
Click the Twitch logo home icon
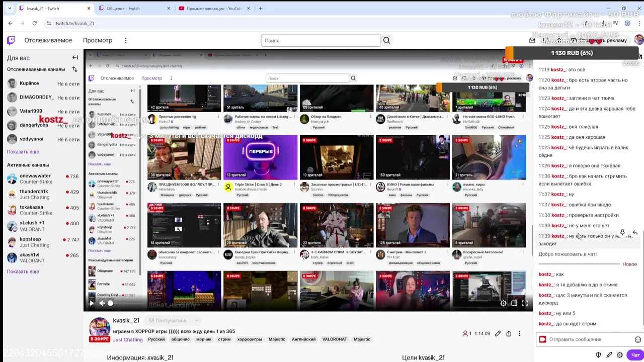pyautogui.click(x=11, y=40)
